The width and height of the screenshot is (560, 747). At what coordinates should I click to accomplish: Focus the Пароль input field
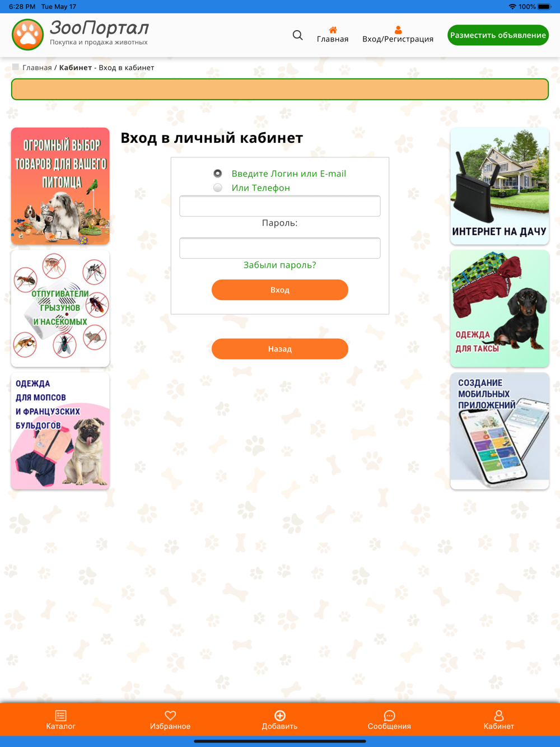pyautogui.click(x=280, y=248)
